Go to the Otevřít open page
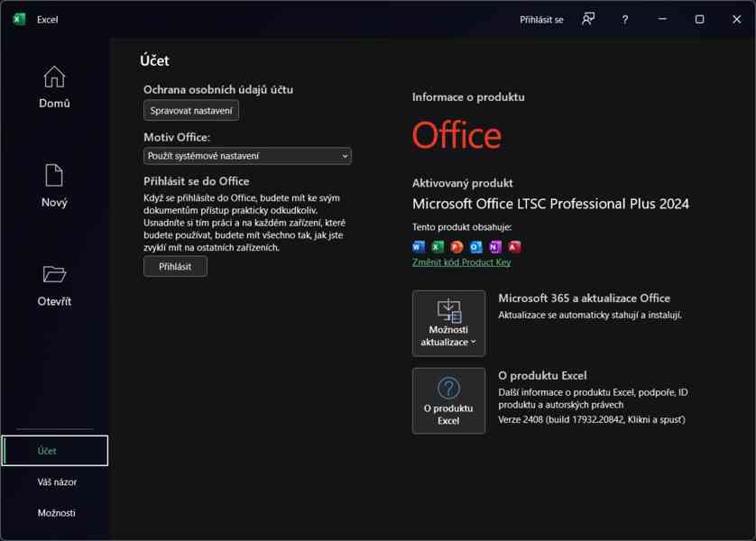 coord(54,285)
